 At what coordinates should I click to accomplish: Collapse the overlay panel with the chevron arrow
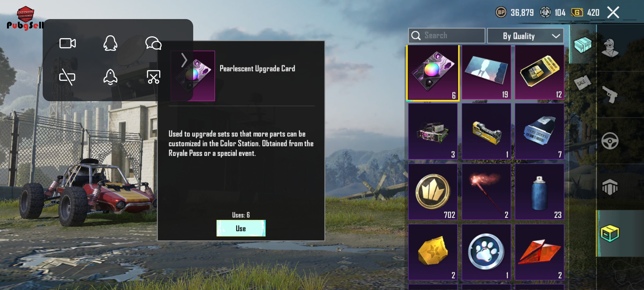coord(184,60)
